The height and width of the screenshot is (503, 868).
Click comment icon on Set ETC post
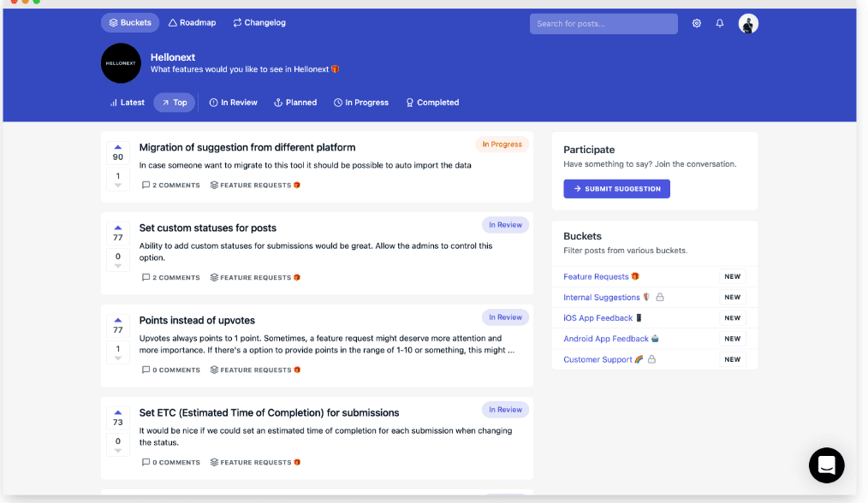(x=146, y=462)
